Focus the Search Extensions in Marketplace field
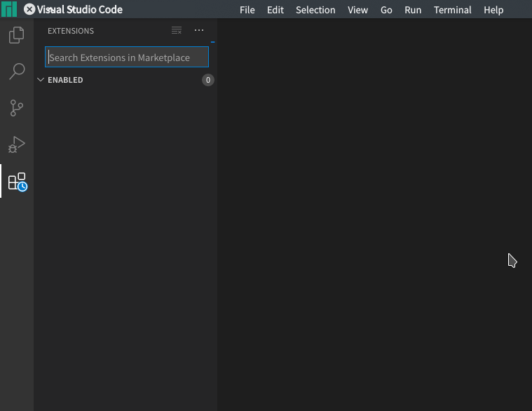Viewport: 532px width, 411px height. [127, 57]
